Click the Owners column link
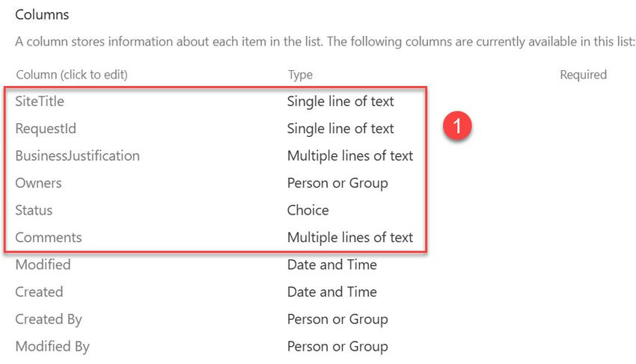This screenshot has width=636, height=364. pos(38,183)
